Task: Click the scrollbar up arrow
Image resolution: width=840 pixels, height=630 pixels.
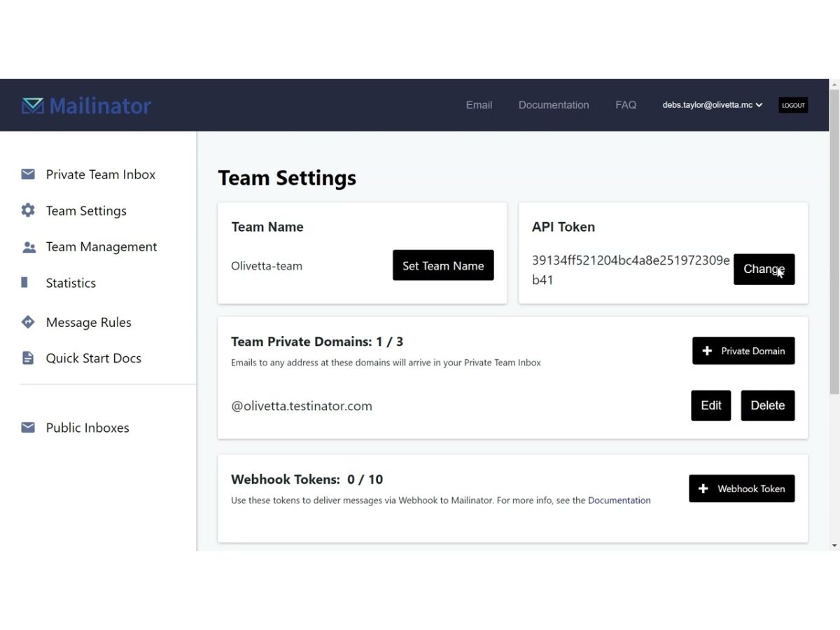Action: coord(834,84)
